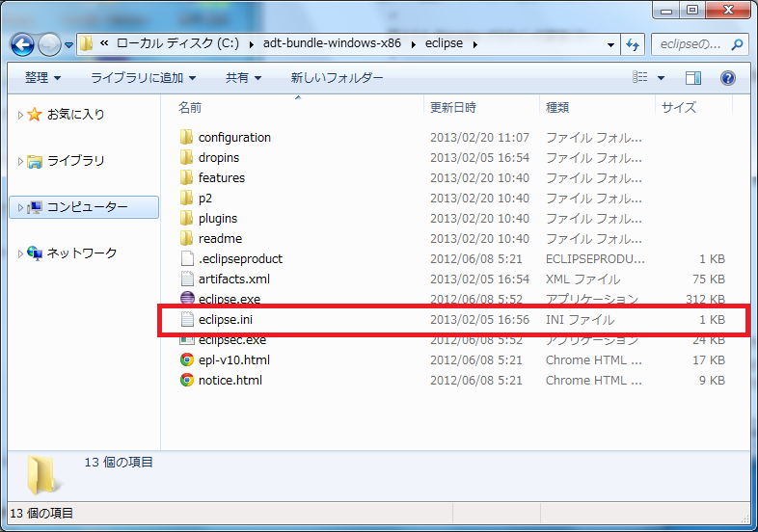Select the readme folder icon
The height and width of the screenshot is (532, 758).
186,239
